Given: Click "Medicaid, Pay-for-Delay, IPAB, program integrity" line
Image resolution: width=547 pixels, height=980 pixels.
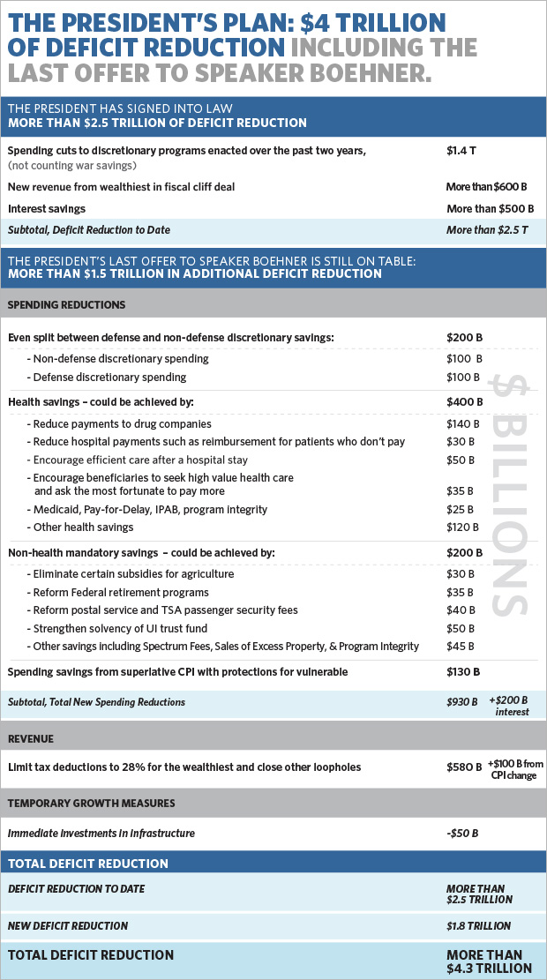Looking at the screenshot, I should click(x=150, y=510).
